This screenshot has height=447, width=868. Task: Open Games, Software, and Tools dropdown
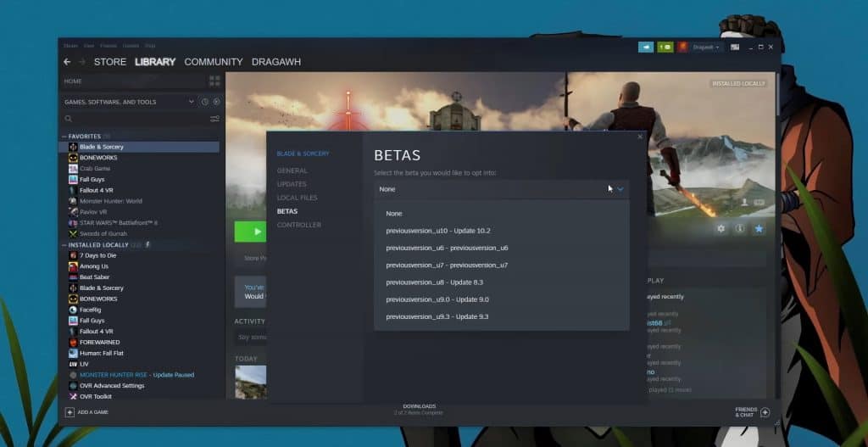(x=129, y=102)
